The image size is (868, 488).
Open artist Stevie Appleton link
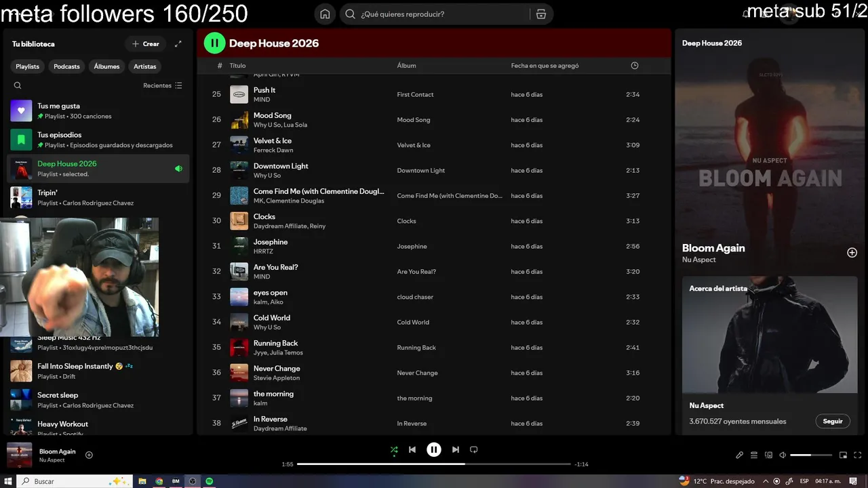coord(277,378)
